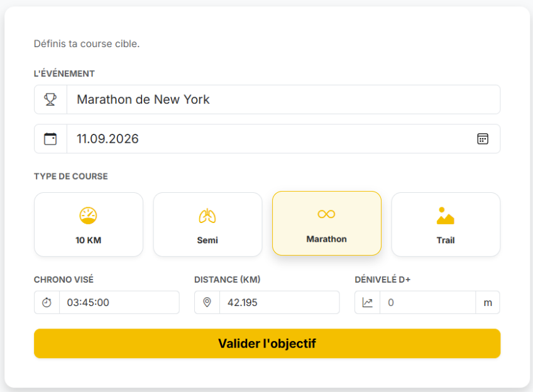Select the Trail race type
Image resolution: width=533 pixels, height=392 pixels.
tap(446, 224)
